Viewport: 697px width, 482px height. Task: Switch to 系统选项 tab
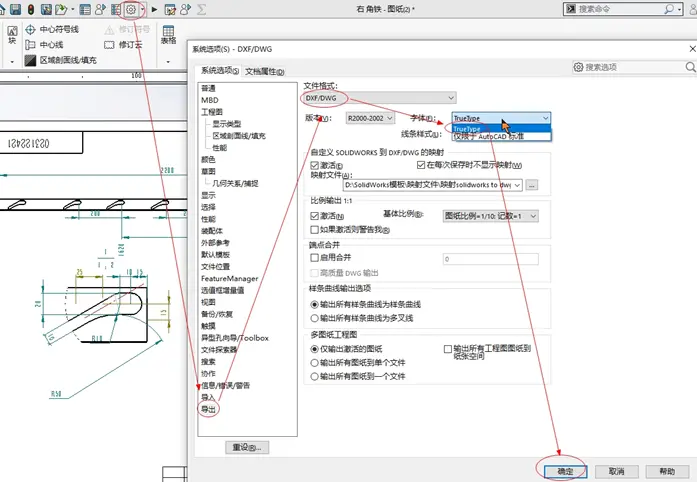pos(220,70)
